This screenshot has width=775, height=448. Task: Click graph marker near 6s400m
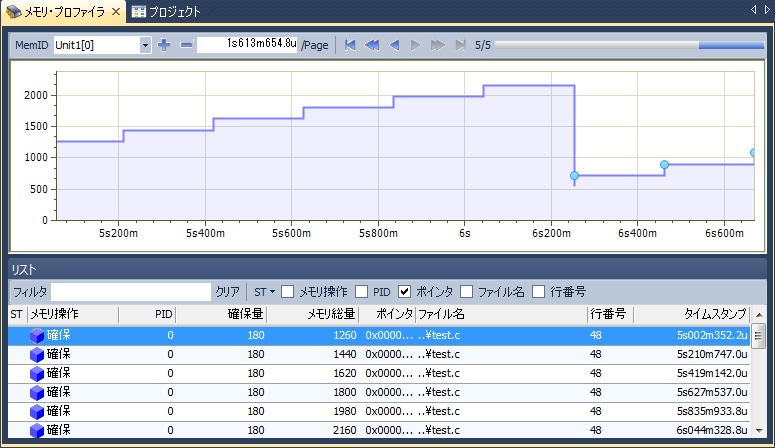coord(664,165)
